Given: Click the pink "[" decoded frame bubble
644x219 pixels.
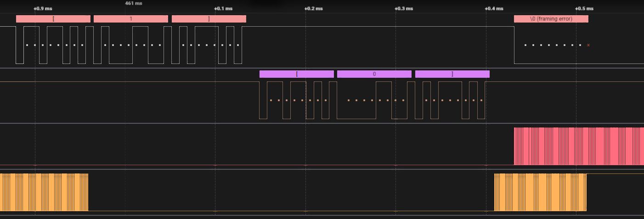Looking at the screenshot, I should click(53, 19).
